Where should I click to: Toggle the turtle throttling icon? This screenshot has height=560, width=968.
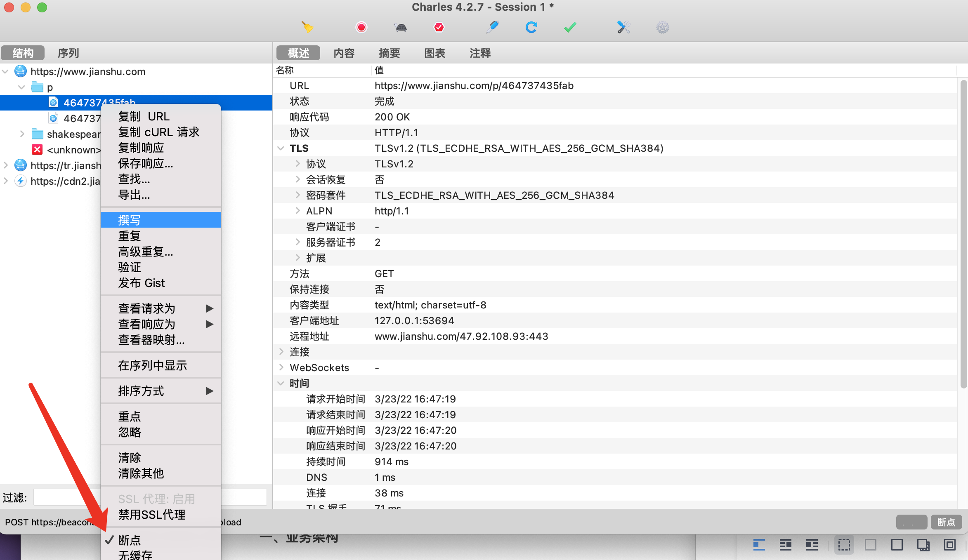point(400,28)
